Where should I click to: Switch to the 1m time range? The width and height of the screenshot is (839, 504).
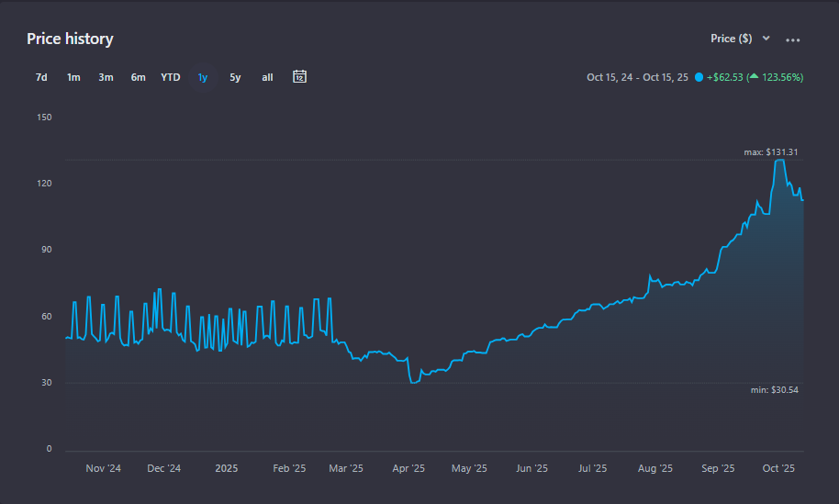coord(73,77)
